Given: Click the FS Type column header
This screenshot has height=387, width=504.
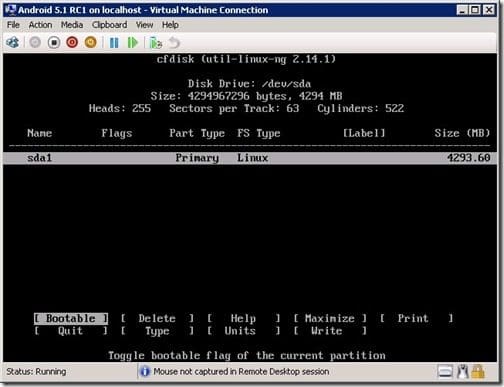Looking at the screenshot, I should pos(259,133).
